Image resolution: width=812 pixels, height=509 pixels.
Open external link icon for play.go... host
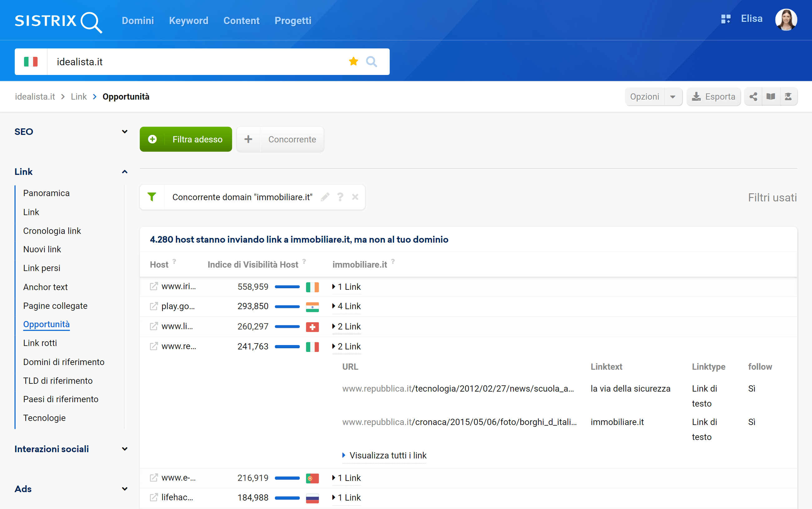[x=154, y=306]
